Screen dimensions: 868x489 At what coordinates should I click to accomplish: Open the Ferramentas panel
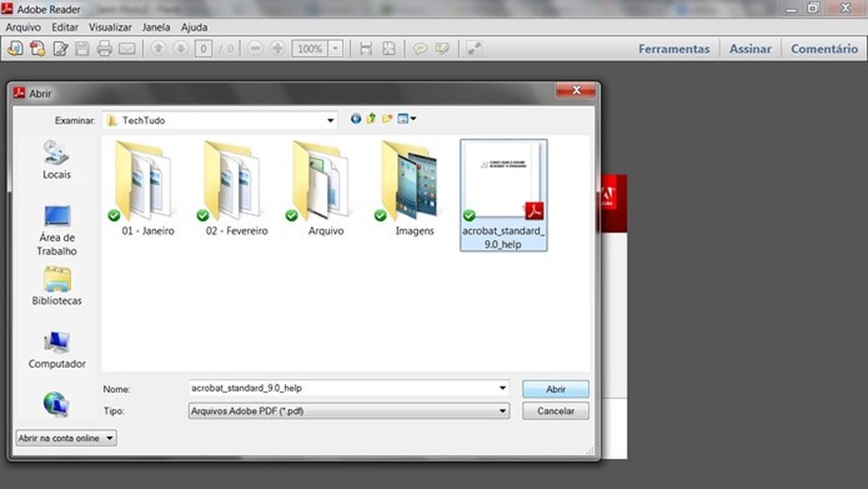(674, 49)
